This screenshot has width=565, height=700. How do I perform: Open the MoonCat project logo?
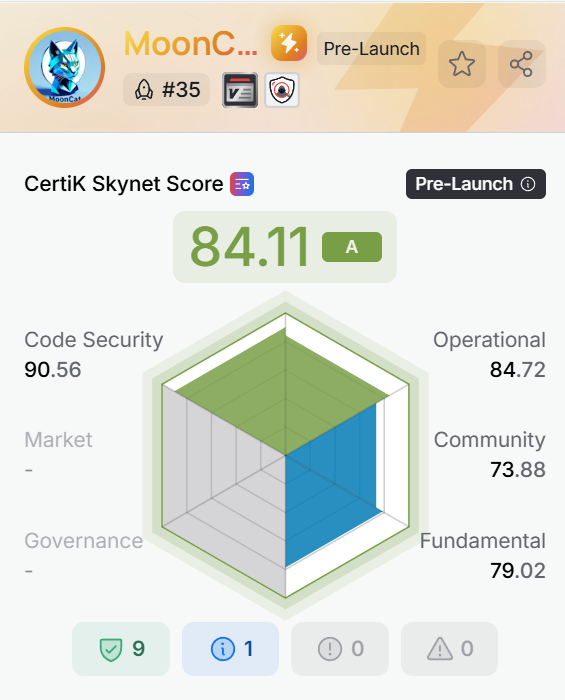click(65, 67)
